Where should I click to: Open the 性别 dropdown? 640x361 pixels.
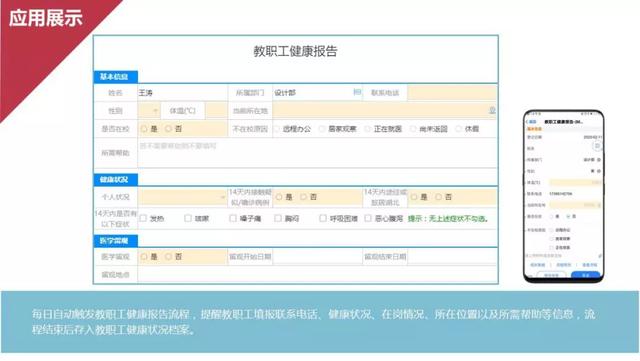point(149,111)
